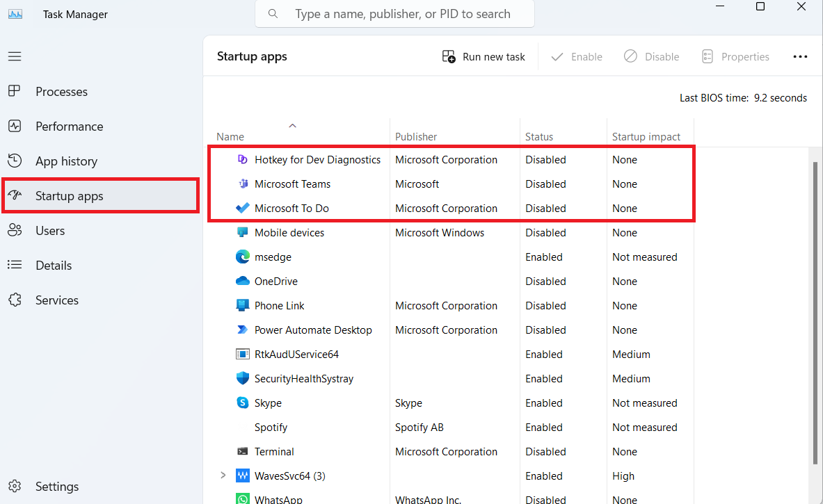Click the Microsoft To Do checkmark icon
823x504 pixels.
243,209
